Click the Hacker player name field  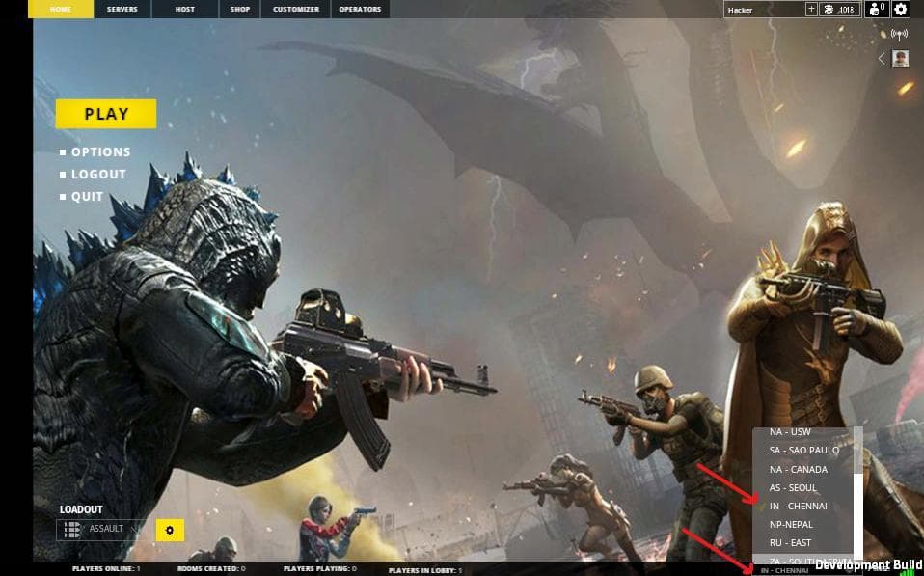click(x=765, y=10)
